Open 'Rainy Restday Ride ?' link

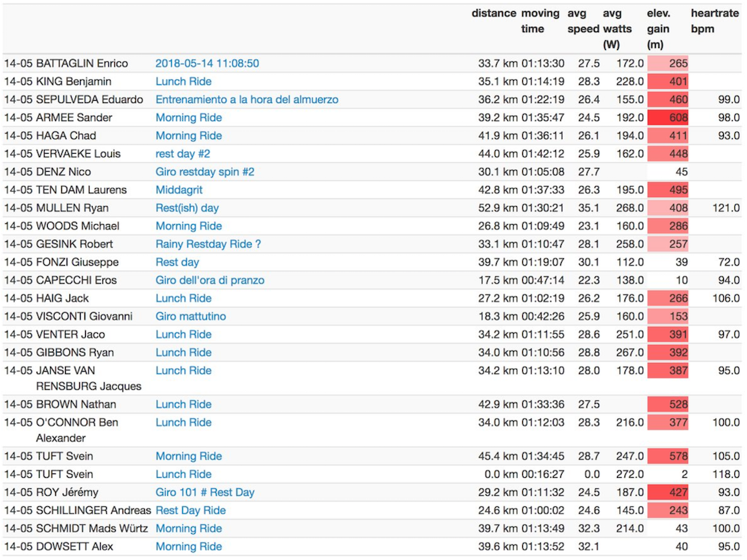208,244
